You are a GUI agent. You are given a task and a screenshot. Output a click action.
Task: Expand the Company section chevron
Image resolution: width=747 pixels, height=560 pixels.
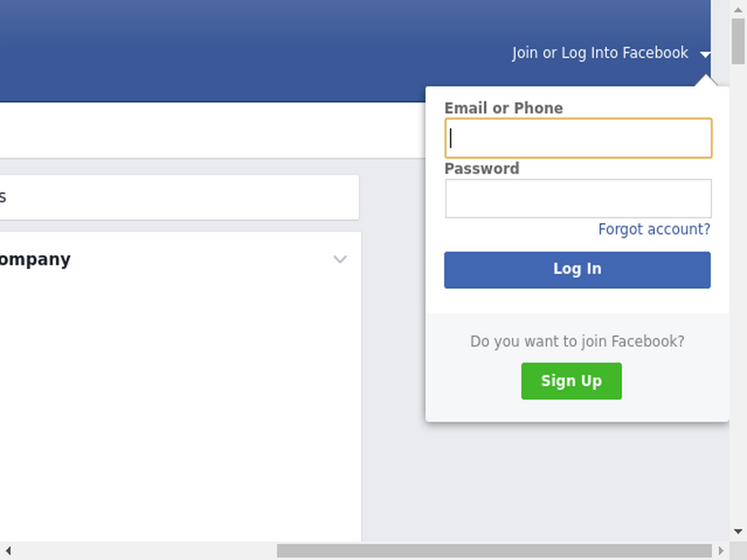(340, 259)
